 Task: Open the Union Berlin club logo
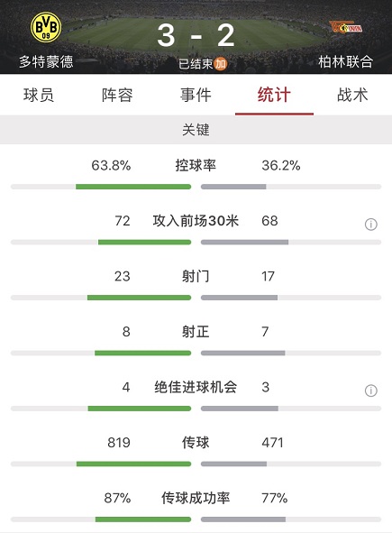pos(346,28)
